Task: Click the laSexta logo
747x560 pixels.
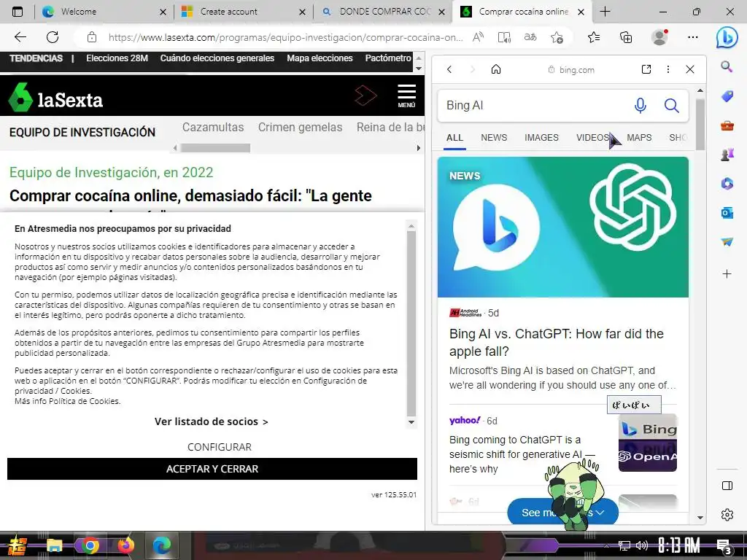Action: click(x=55, y=98)
